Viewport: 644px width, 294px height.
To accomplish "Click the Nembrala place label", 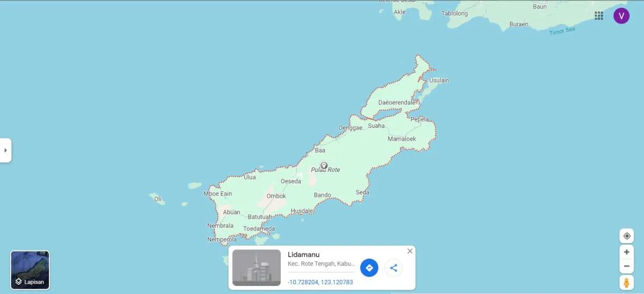I will pos(221,226).
